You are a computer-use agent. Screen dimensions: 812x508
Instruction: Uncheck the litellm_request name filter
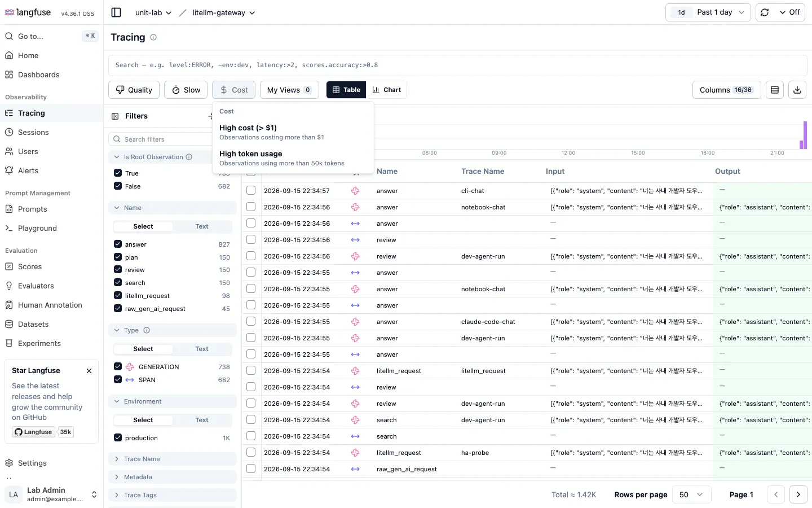(118, 295)
